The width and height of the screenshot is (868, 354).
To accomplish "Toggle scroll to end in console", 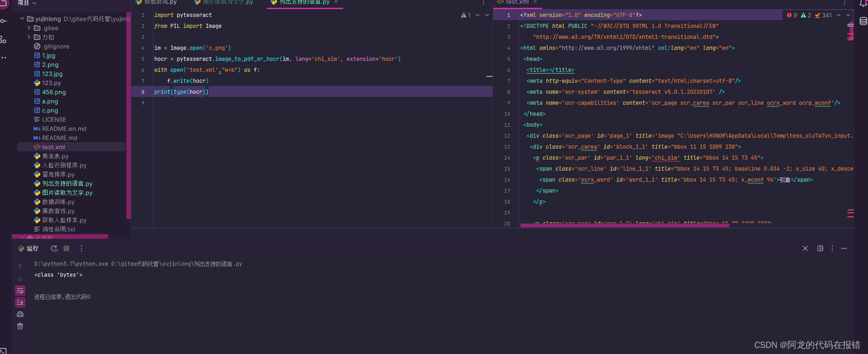I will (x=20, y=302).
